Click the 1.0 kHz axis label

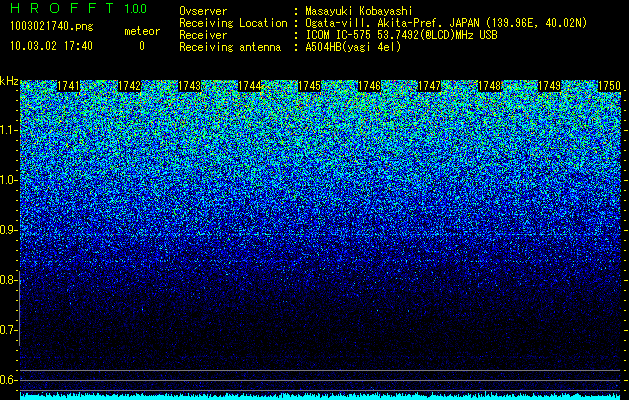tap(7, 180)
